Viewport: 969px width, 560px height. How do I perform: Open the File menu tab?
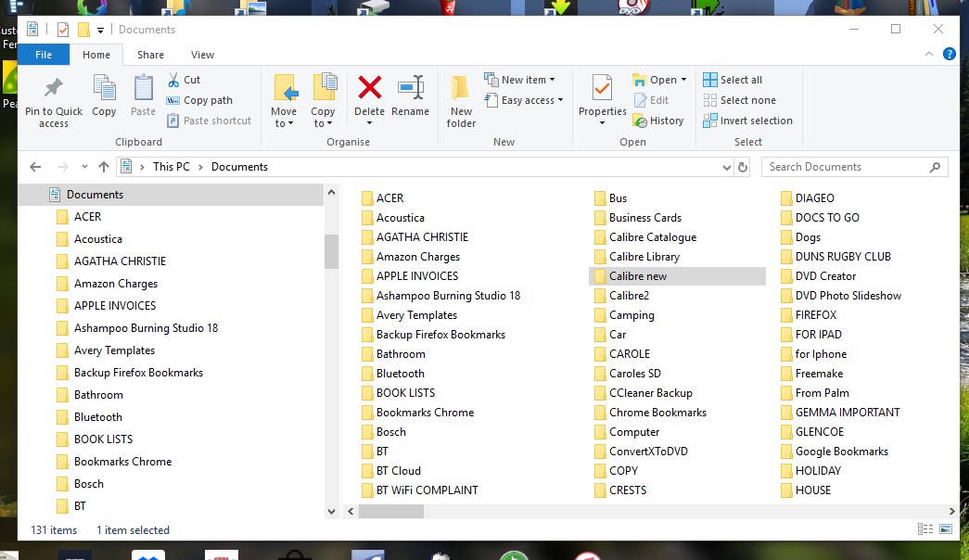coord(44,55)
